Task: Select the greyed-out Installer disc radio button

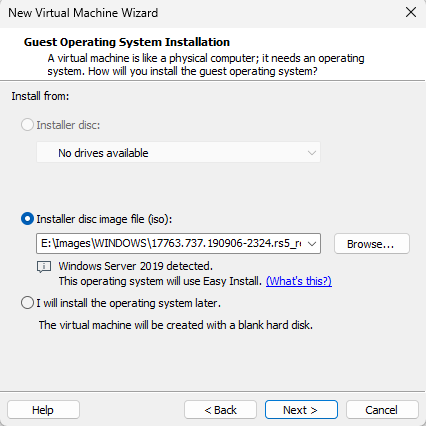Action: point(27,125)
